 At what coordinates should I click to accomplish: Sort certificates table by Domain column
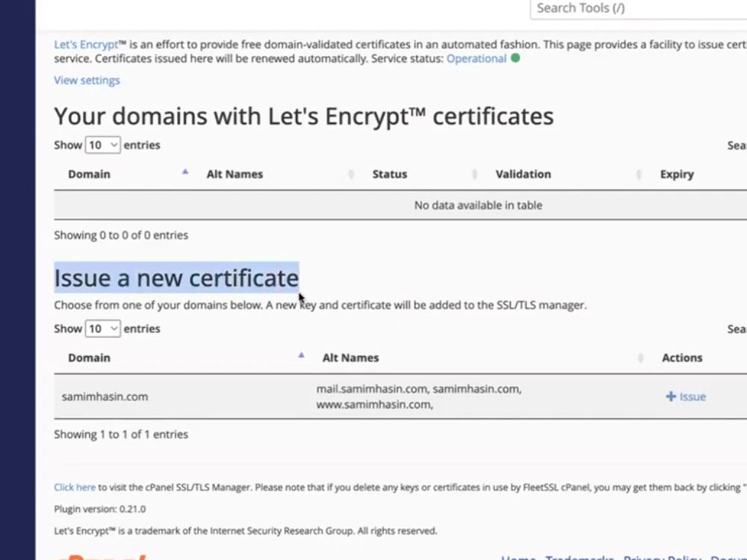[89, 174]
